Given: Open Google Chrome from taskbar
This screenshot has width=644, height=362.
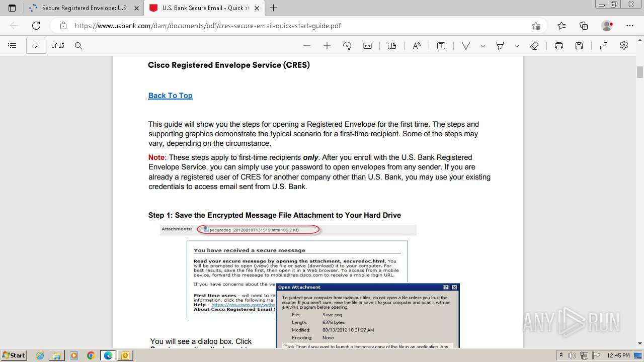Looking at the screenshot, I should pyautogui.click(x=91, y=355).
